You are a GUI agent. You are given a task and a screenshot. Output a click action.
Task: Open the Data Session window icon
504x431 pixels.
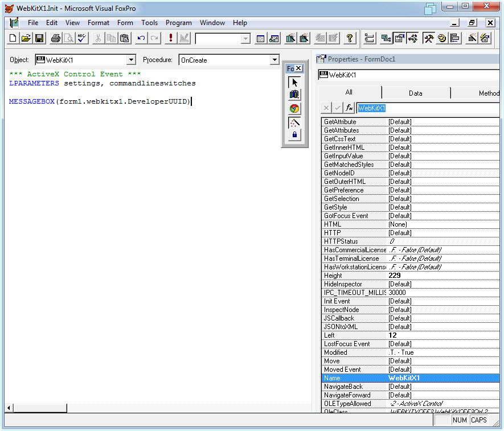click(x=274, y=38)
